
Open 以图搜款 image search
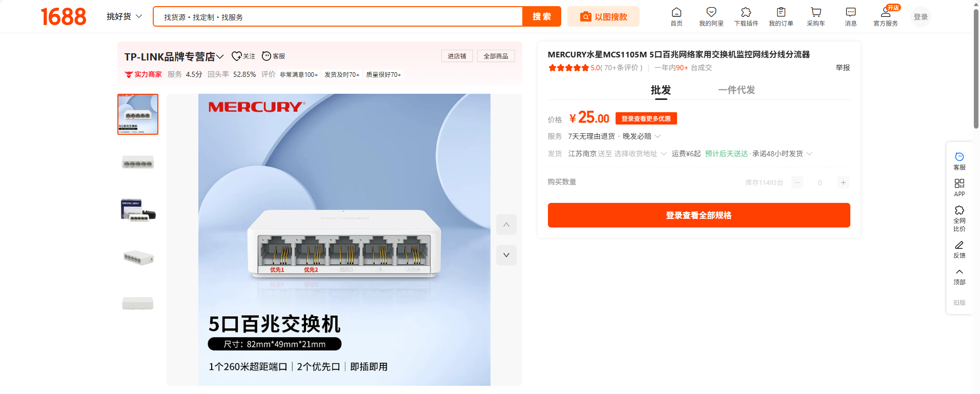point(603,16)
